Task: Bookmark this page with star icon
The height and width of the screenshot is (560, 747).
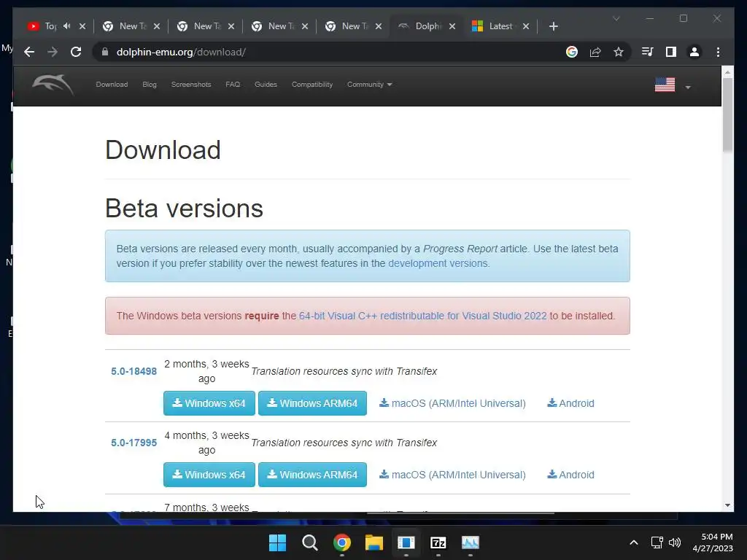Action: click(619, 52)
